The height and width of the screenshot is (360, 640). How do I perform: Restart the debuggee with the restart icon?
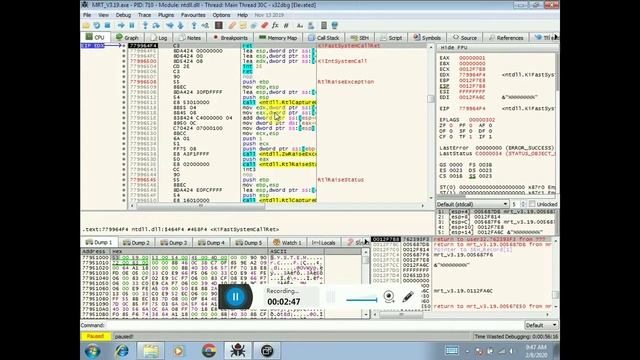[97, 26]
